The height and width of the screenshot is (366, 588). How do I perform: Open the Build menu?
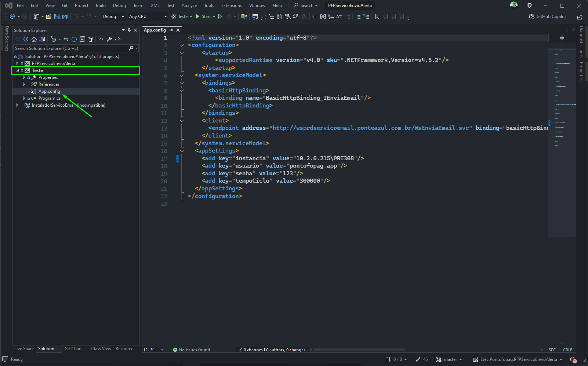coord(101,6)
